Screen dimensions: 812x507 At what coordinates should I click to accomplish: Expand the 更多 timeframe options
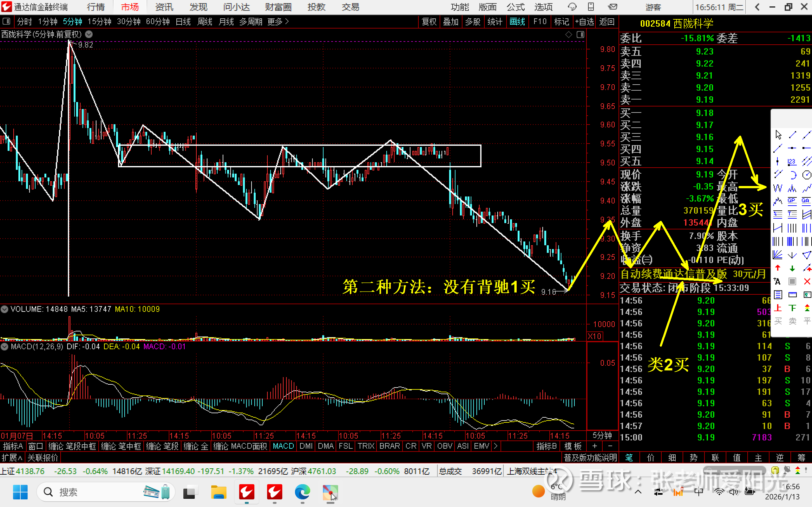pyautogui.click(x=278, y=22)
